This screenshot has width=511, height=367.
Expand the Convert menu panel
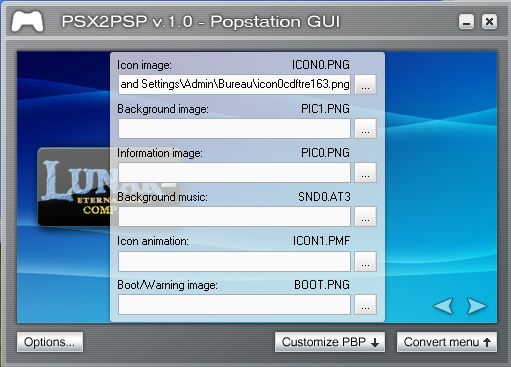point(447,342)
